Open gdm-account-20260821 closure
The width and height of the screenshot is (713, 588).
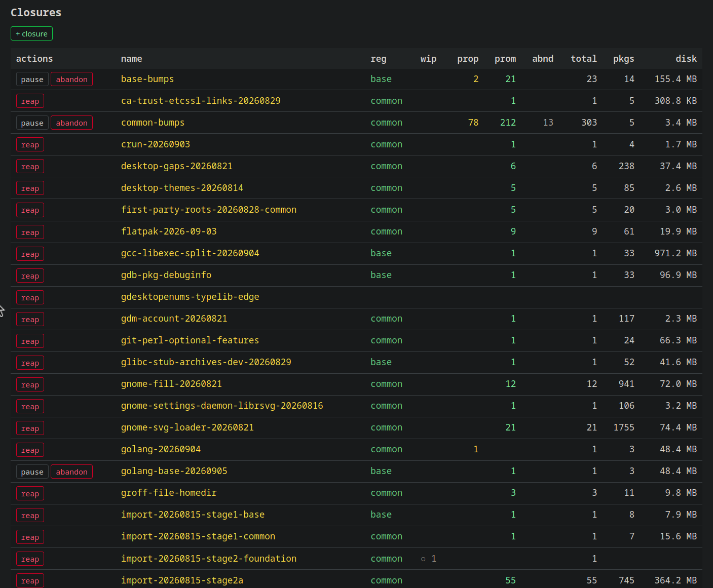[174, 319]
